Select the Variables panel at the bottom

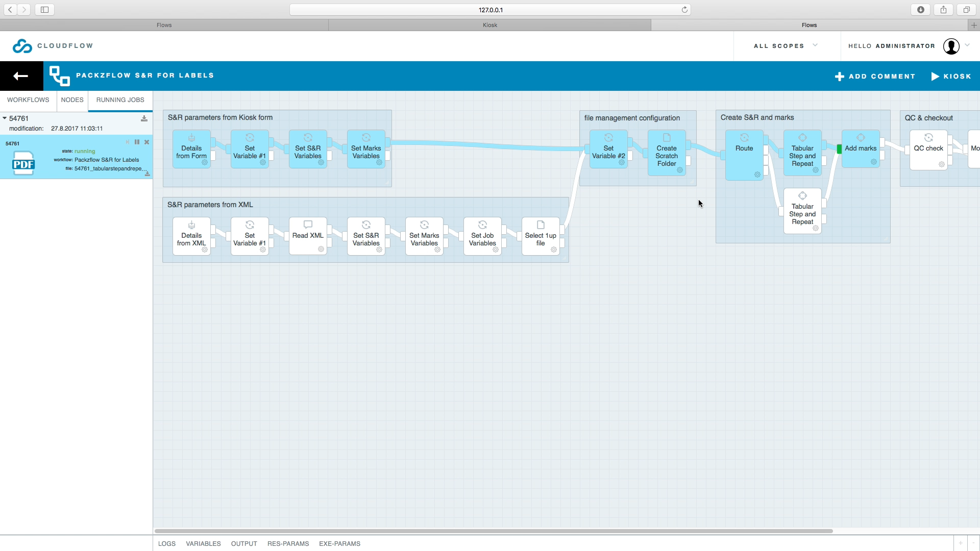click(203, 544)
